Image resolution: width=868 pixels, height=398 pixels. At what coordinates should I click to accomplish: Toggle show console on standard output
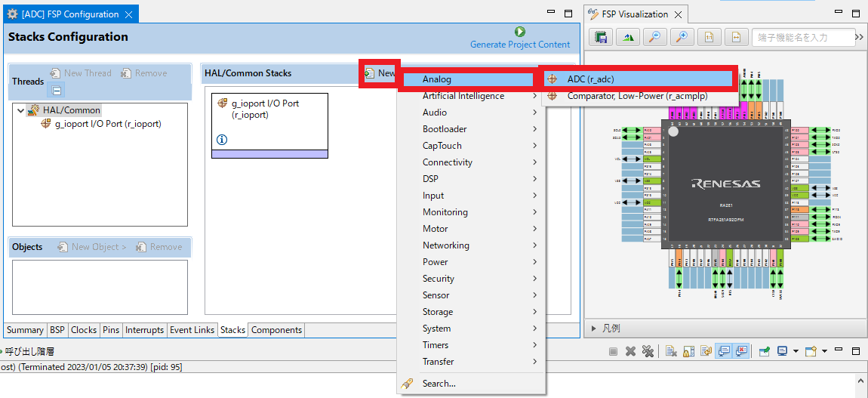tap(724, 351)
